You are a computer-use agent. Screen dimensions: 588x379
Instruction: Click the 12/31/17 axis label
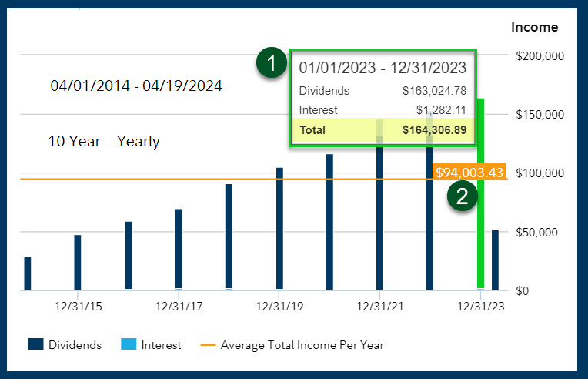[179, 306]
